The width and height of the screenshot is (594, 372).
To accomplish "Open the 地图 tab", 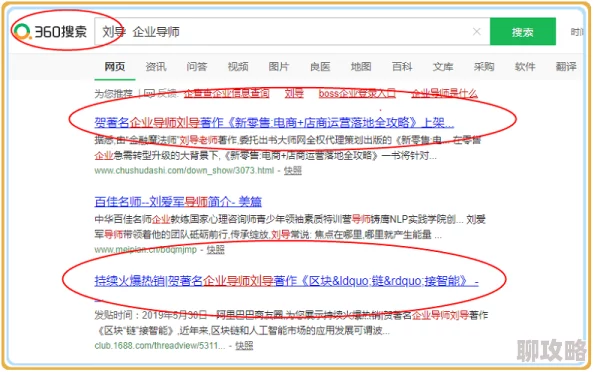I will click(361, 67).
